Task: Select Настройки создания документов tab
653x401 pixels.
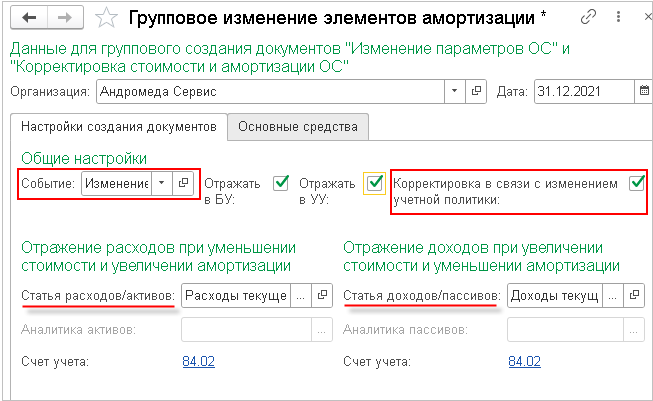Action: pyautogui.click(x=119, y=127)
